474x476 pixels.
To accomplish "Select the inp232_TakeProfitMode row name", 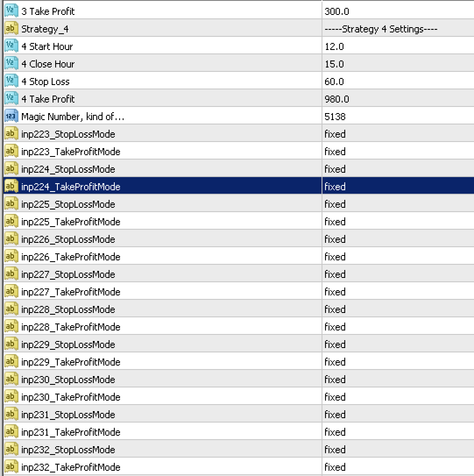I will coord(71,467).
